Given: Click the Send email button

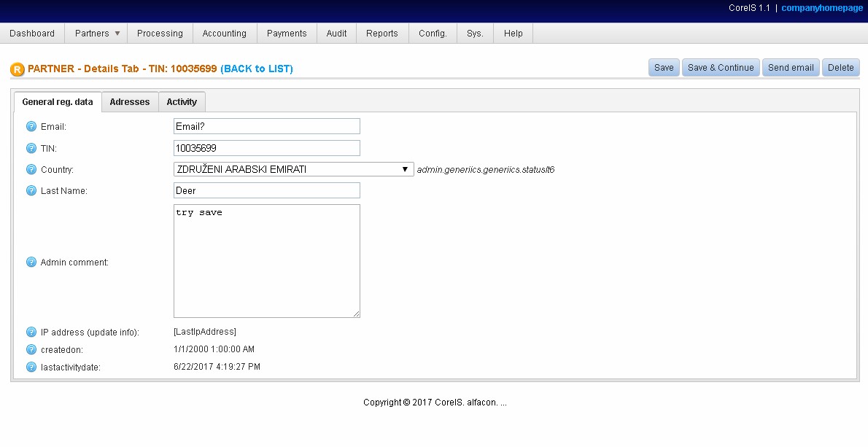Looking at the screenshot, I should point(791,68).
